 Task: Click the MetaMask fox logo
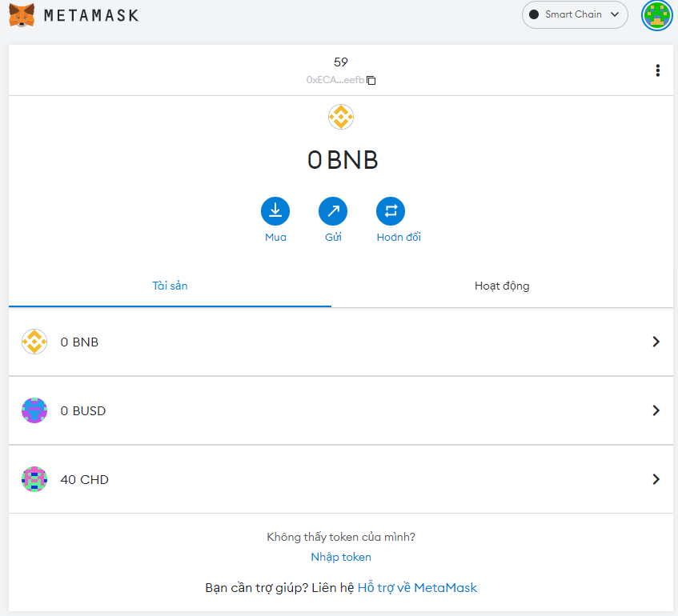coord(22,15)
